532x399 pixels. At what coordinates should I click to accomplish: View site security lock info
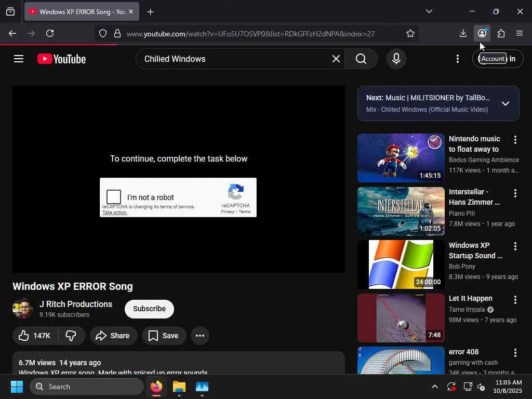(117, 34)
